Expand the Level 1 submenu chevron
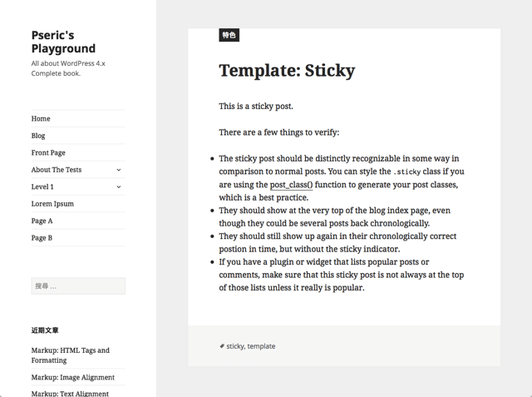 (119, 187)
